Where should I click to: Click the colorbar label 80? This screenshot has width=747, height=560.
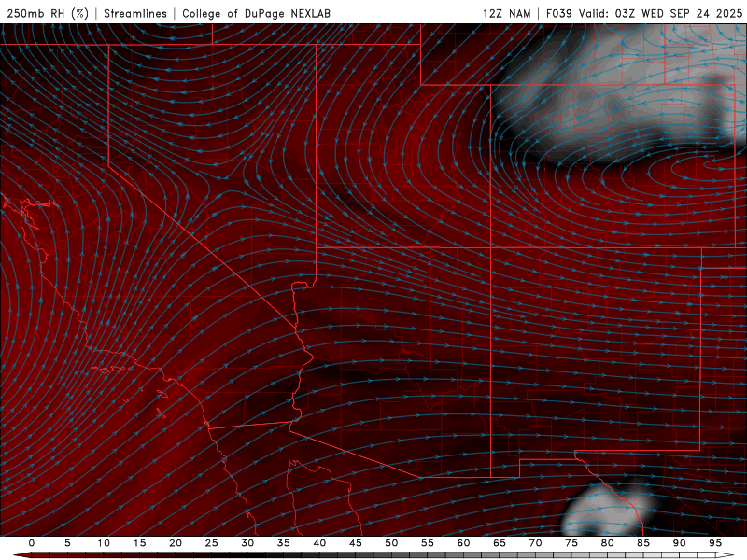607,543
